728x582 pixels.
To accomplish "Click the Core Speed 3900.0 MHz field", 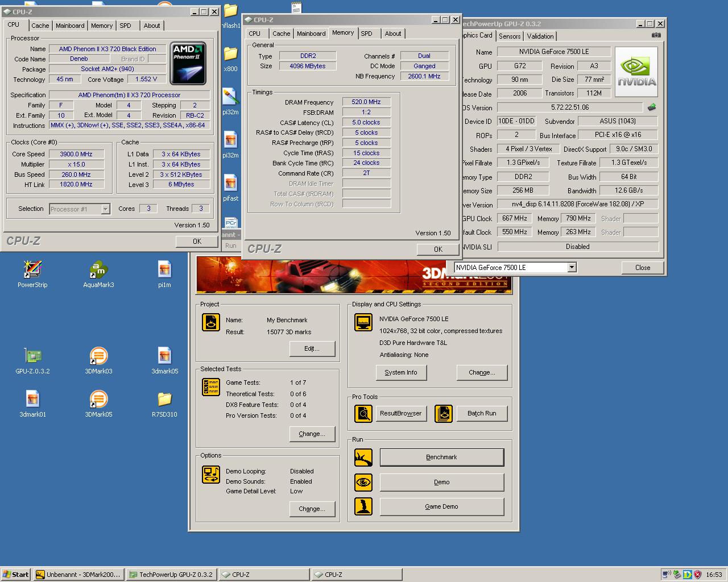I will pyautogui.click(x=76, y=154).
